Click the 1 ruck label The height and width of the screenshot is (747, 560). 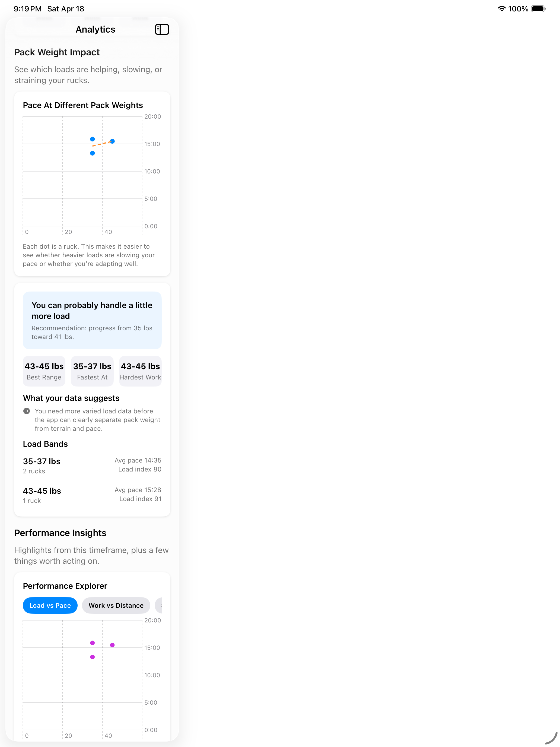click(x=32, y=501)
